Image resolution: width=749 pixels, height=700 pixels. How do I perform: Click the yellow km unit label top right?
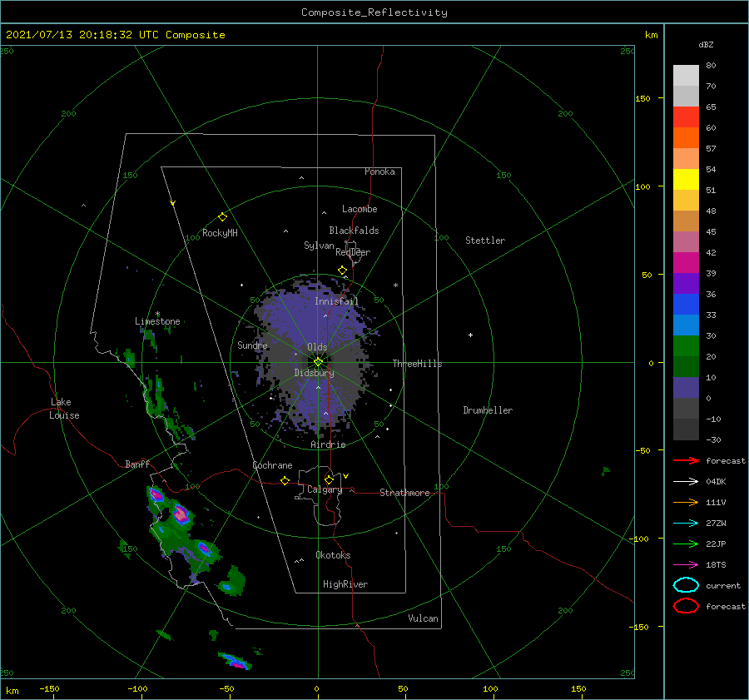652,35
